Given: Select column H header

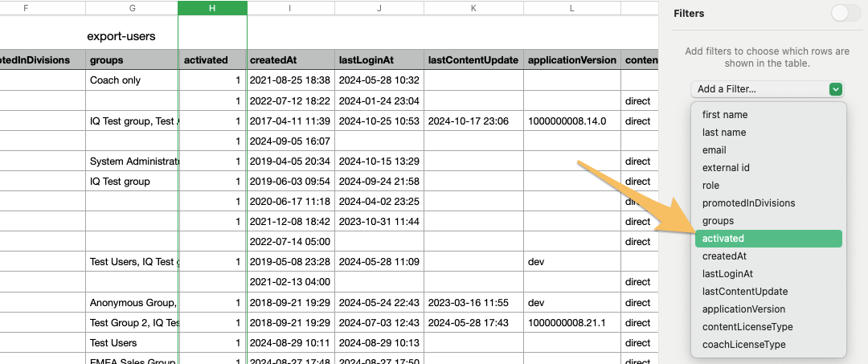Looking at the screenshot, I should pos(212,8).
